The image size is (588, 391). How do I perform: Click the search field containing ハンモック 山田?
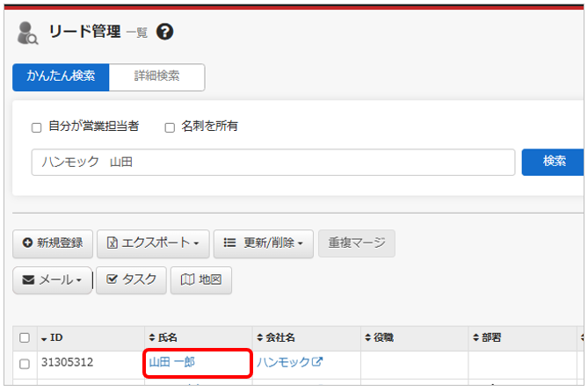(273, 162)
